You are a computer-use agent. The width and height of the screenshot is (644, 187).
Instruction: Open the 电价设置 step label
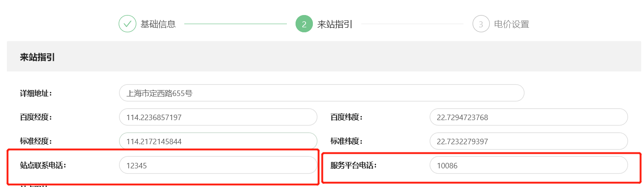(x=512, y=24)
